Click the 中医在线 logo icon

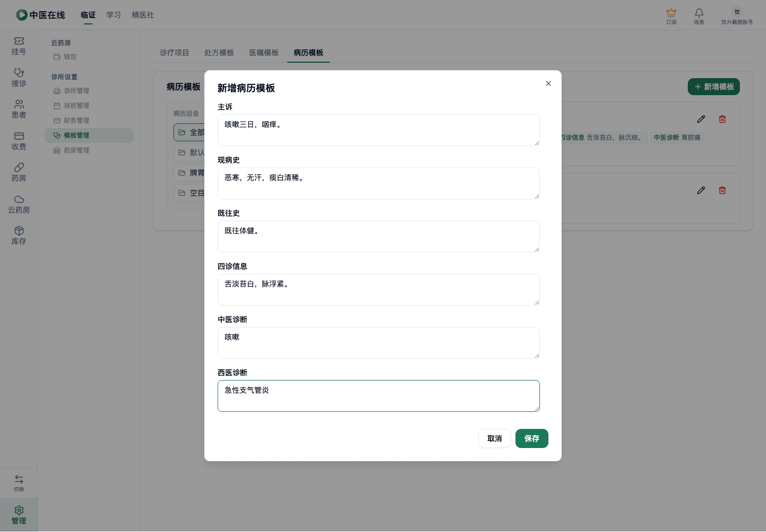click(x=22, y=15)
